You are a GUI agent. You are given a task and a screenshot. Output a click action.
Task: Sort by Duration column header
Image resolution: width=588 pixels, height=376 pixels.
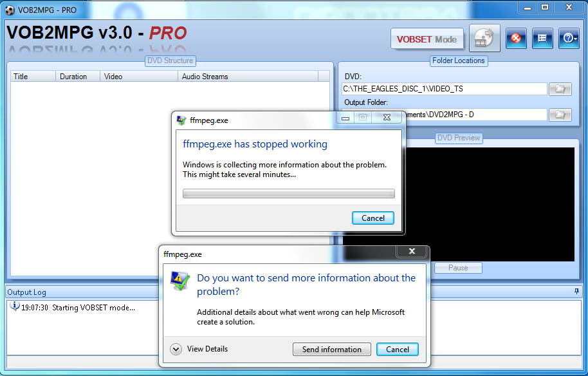coord(78,76)
